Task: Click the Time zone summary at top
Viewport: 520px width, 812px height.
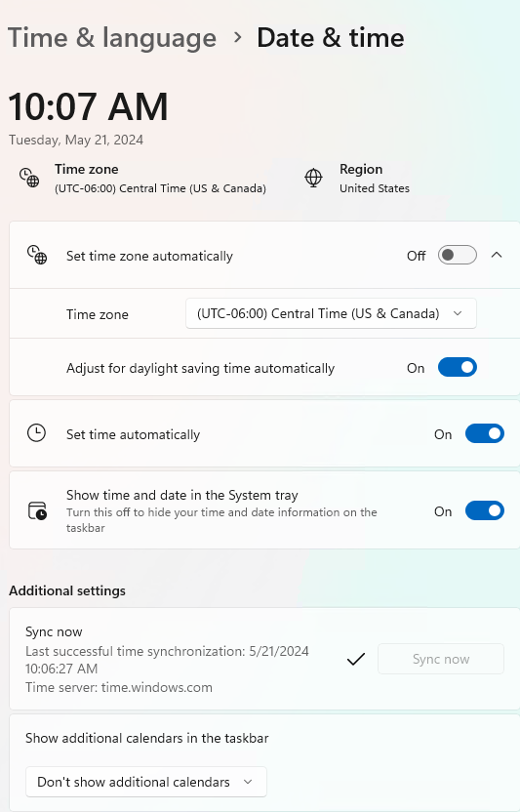Action: pyautogui.click(x=160, y=179)
